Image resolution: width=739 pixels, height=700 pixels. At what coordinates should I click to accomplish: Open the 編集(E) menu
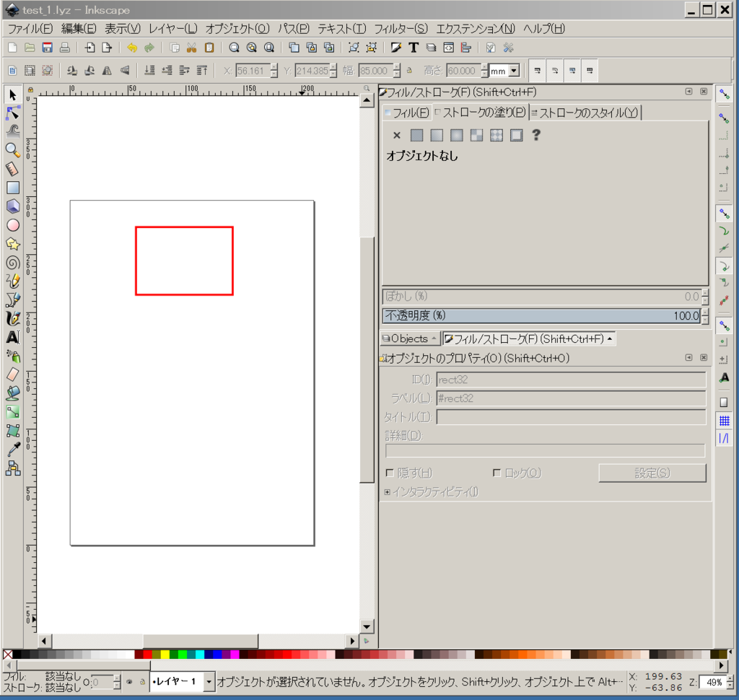coord(79,29)
